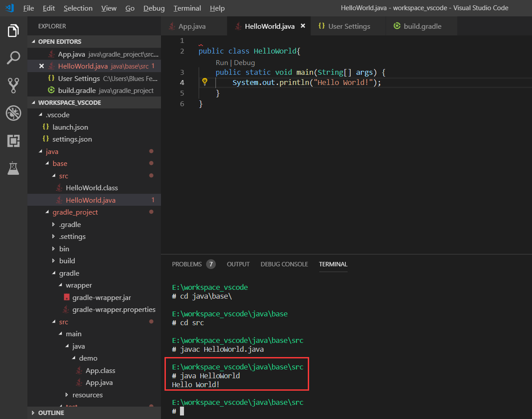Click the Debug CodeLens link above main
The image size is (532, 419).
tap(244, 62)
